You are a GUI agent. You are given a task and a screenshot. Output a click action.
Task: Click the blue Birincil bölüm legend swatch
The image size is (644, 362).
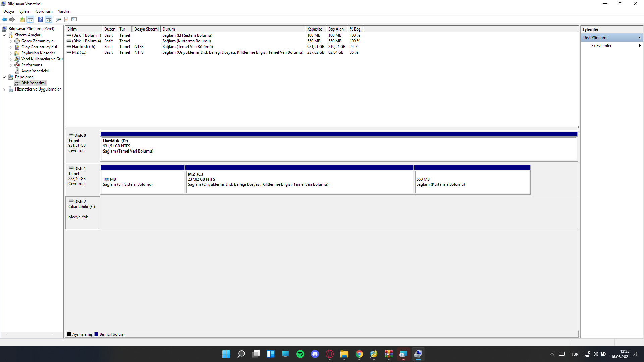tap(96, 334)
